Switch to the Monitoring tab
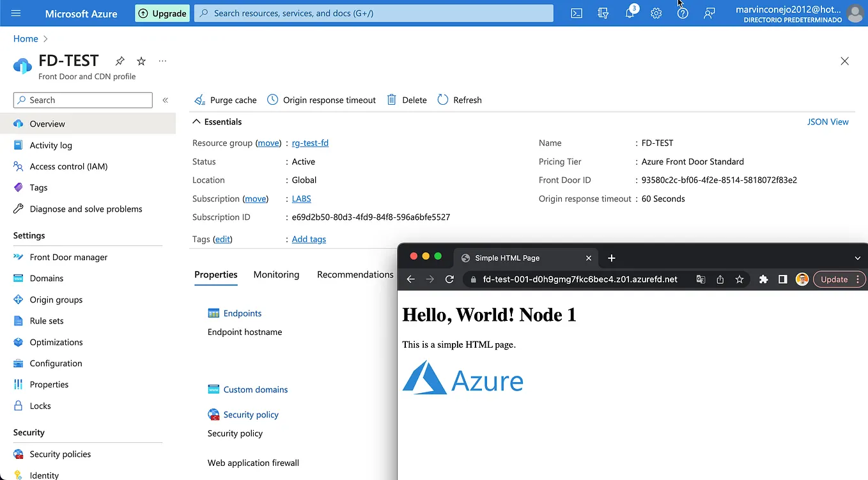 [x=276, y=274]
